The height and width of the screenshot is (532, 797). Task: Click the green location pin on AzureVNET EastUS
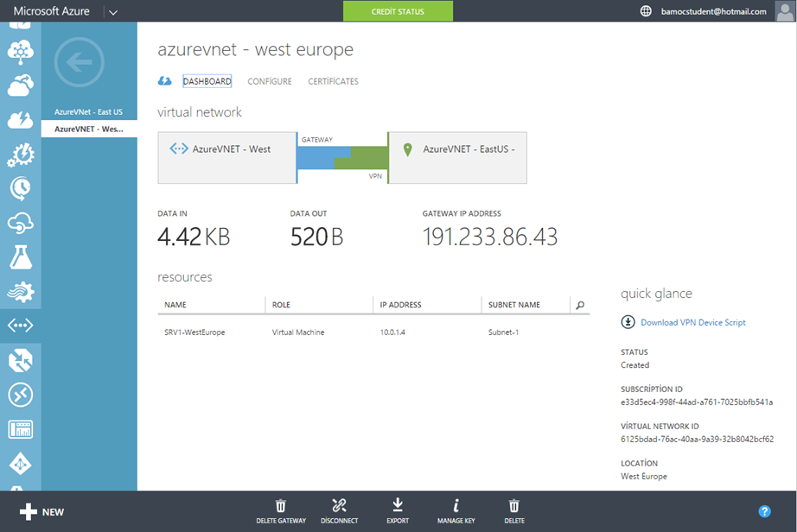407,149
